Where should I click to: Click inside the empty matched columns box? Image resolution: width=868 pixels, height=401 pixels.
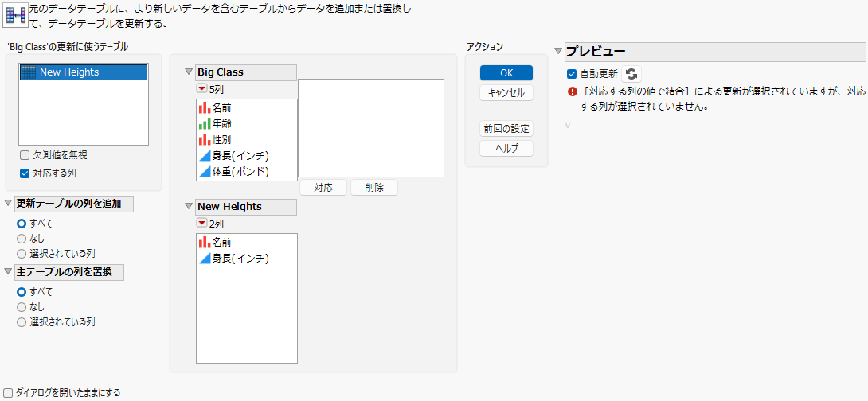pos(371,128)
